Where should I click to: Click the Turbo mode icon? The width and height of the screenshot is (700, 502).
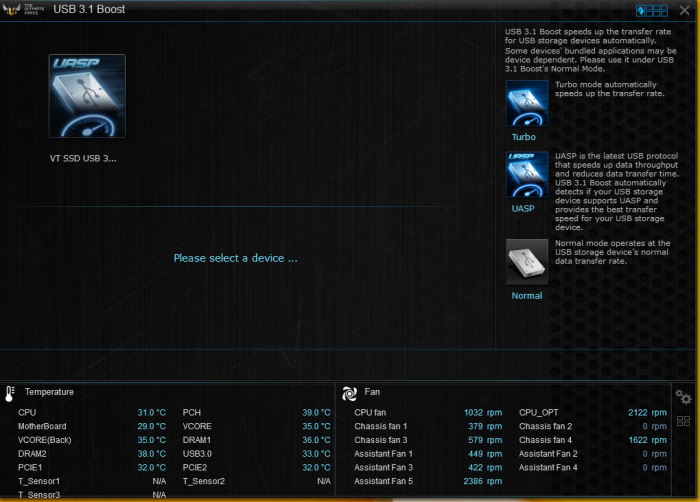[527, 103]
